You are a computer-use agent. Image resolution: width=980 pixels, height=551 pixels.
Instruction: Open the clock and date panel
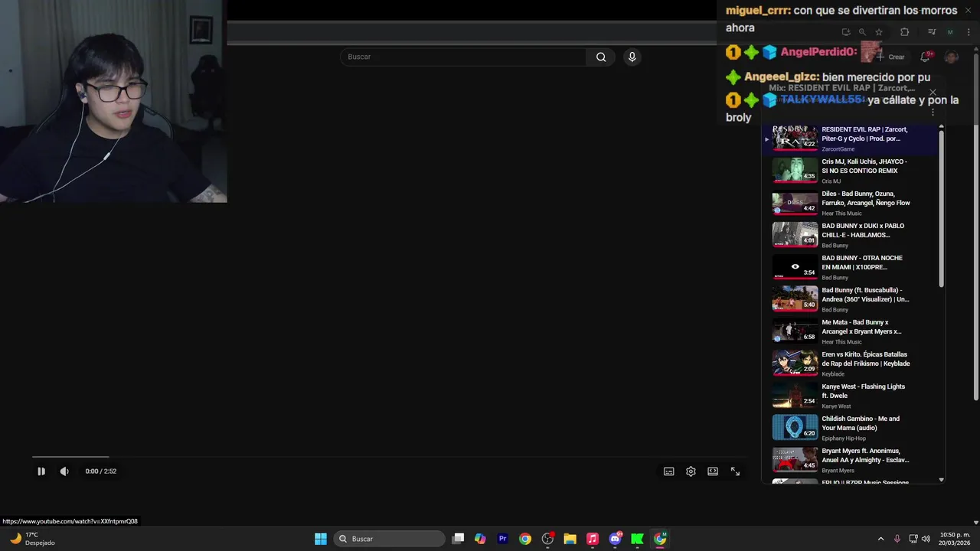(955, 539)
